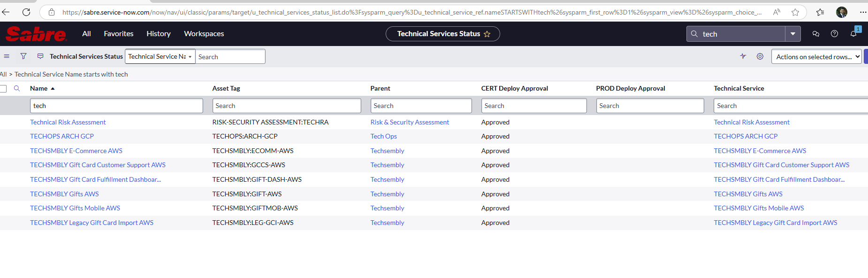Open TECHOPS ARCH GCP name link

click(x=62, y=136)
